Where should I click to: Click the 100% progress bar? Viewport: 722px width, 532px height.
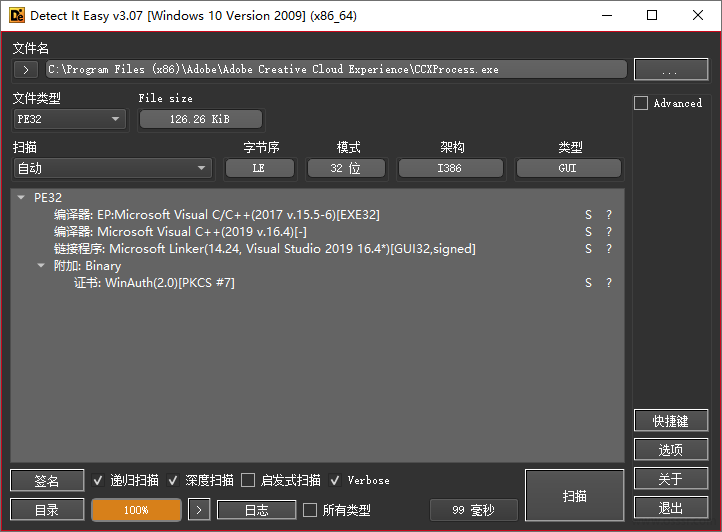136,510
